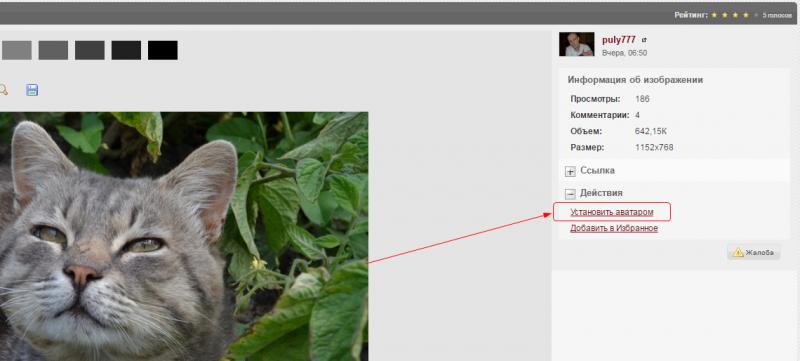Image resolution: width=800 pixels, height=361 pixels.
Task: Select the medium grey background swatch
Action: pyautogui.click(x=53, y=50)
